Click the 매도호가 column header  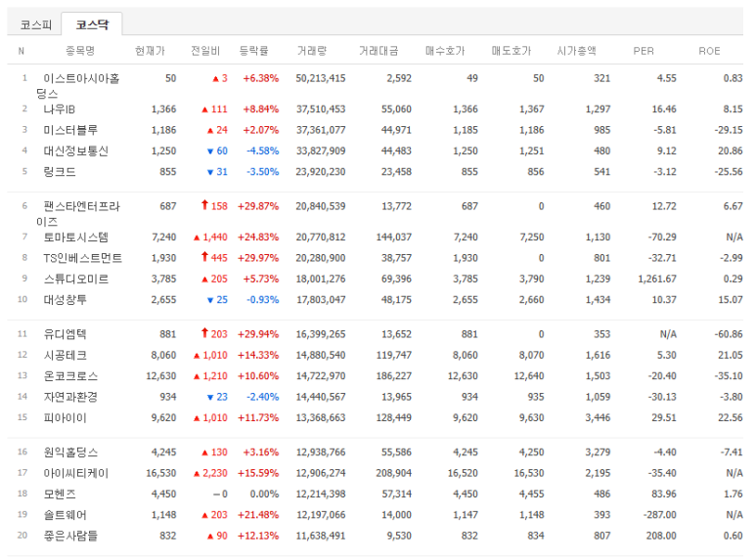point(511,51)
